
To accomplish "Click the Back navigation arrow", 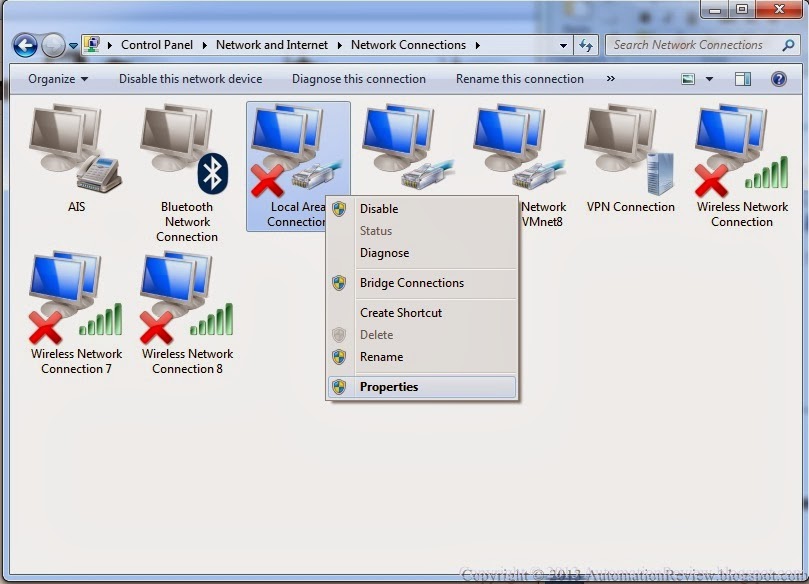I will [22, 44].
